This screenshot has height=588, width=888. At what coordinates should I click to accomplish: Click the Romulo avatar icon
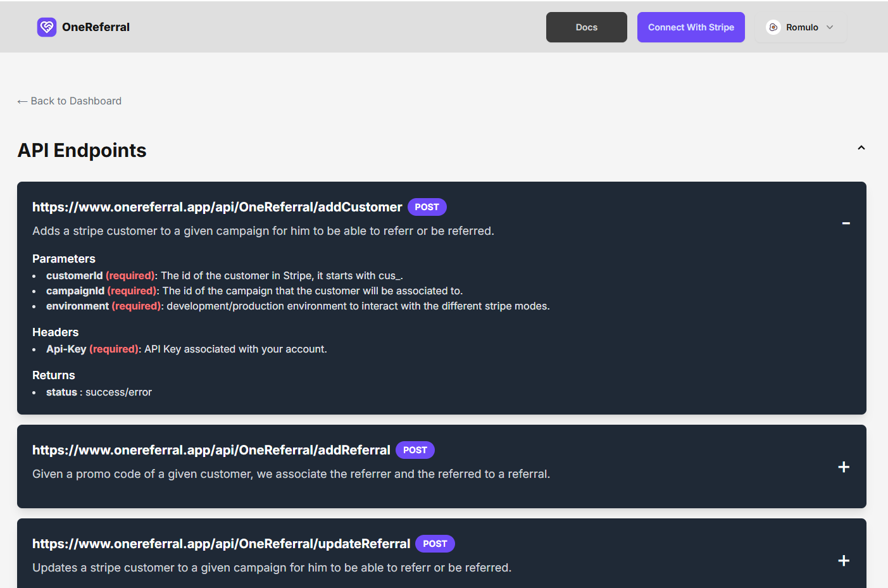point(773,27)
